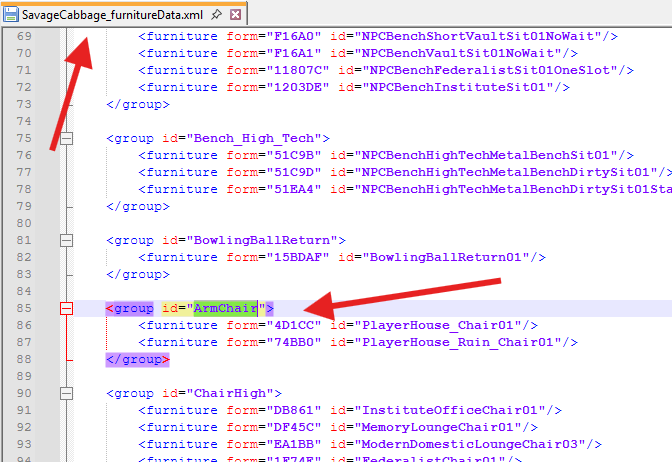This screenshot has height=462, width=672.
Task: Place cursor in "ArmChair" id value
Action: [x=225, y=309]
